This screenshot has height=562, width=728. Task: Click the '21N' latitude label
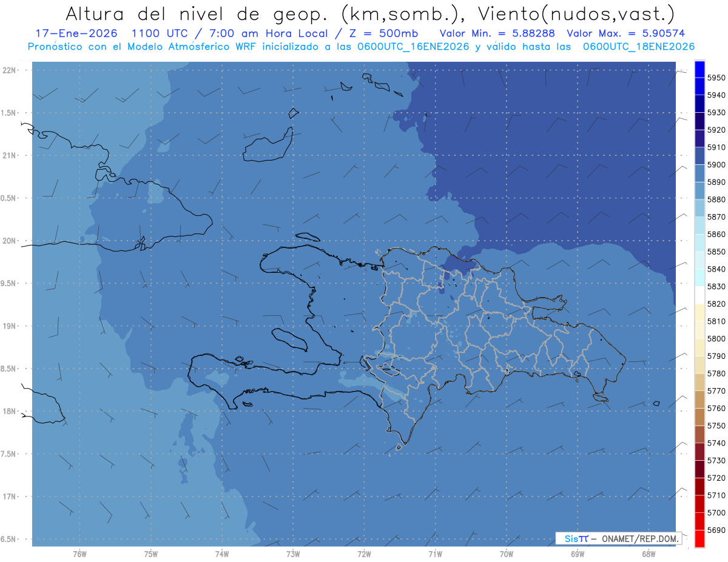(x=9, y=155)
